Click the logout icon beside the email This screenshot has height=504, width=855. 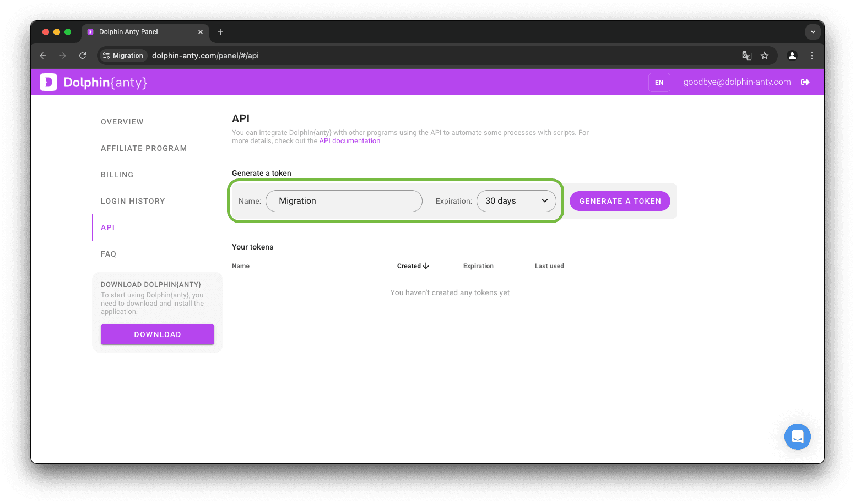pos(805,82)
